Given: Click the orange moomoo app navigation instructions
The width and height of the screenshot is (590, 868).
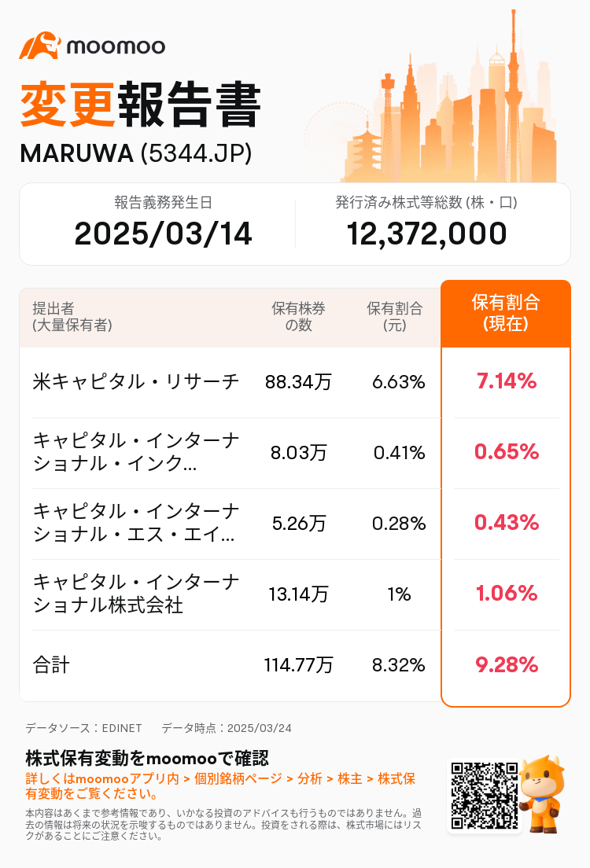Looking at the screenshot, I should pos(220,785).
